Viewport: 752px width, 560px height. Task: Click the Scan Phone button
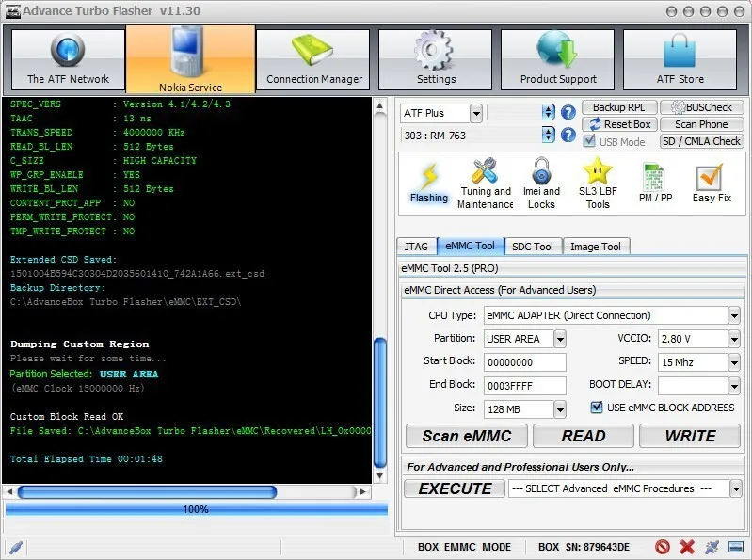[701, 124]
